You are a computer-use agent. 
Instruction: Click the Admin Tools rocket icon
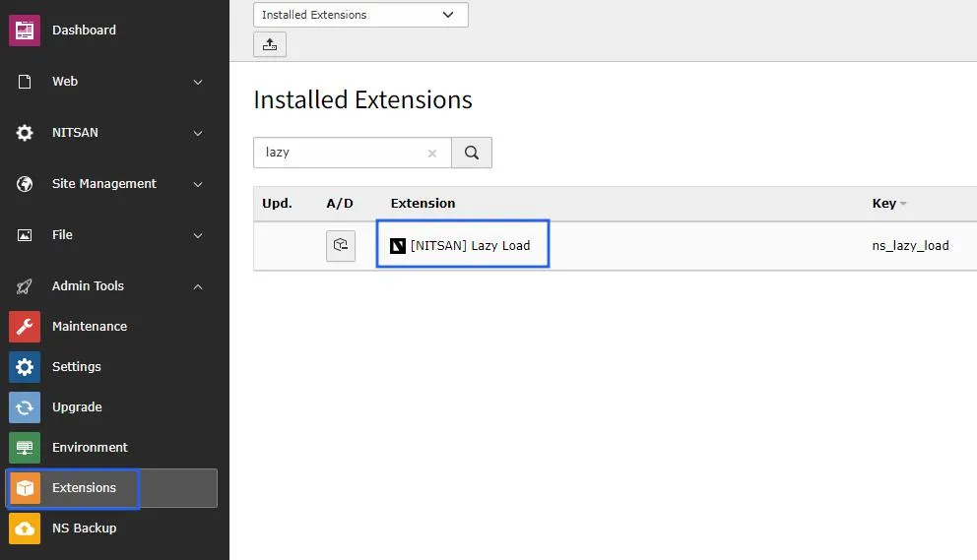(25, 286)
